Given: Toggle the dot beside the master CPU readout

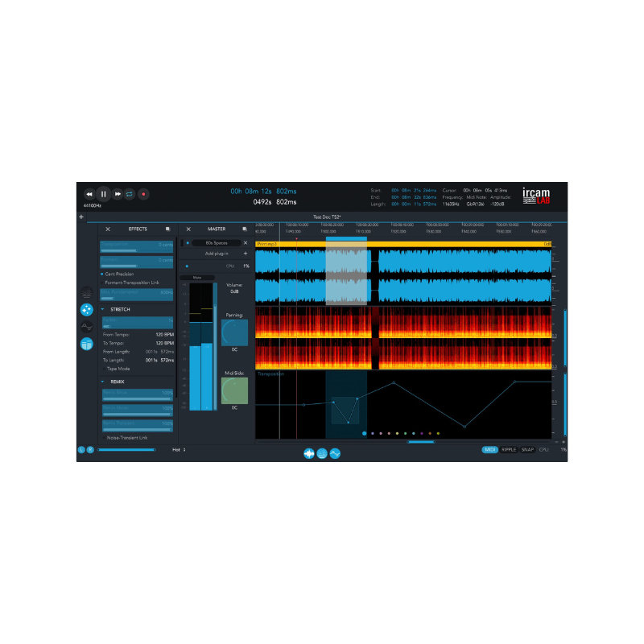Looking at the screenshot, I should [188, 266].
